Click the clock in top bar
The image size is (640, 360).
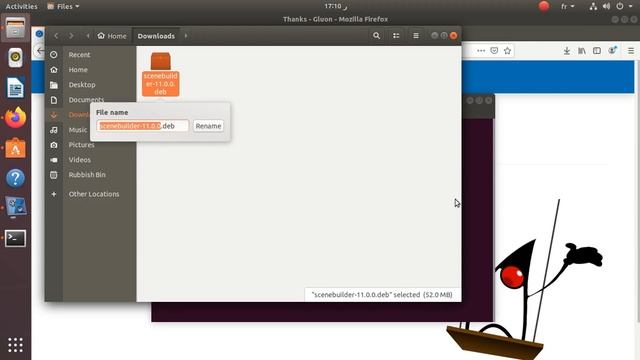click(x=336, y=6)
